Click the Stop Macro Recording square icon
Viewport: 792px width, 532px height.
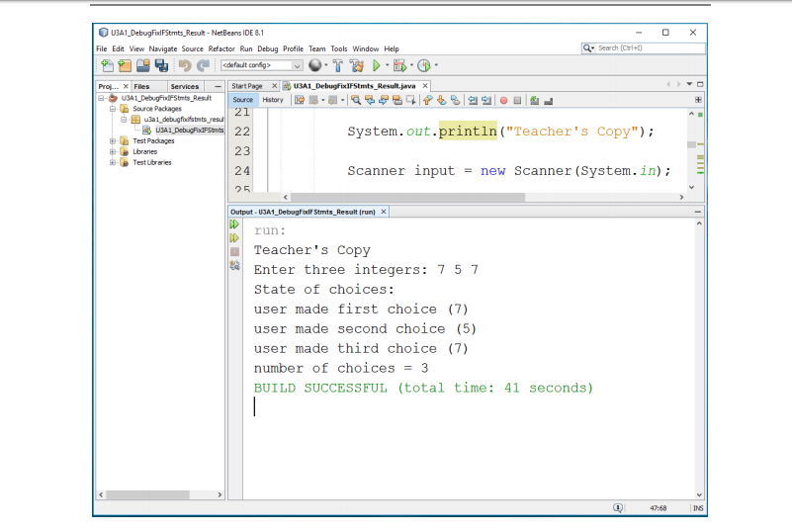pyautogui.click(x=517, y=101)
